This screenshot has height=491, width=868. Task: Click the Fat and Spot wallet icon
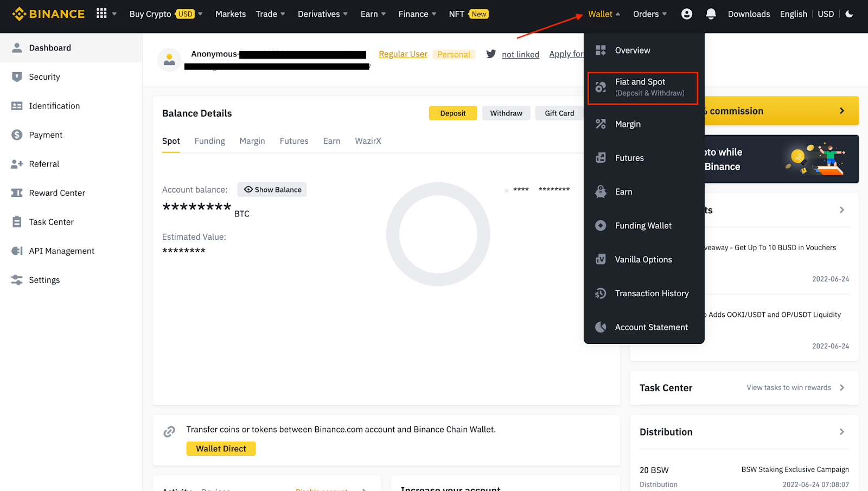[x=601, y=87]
